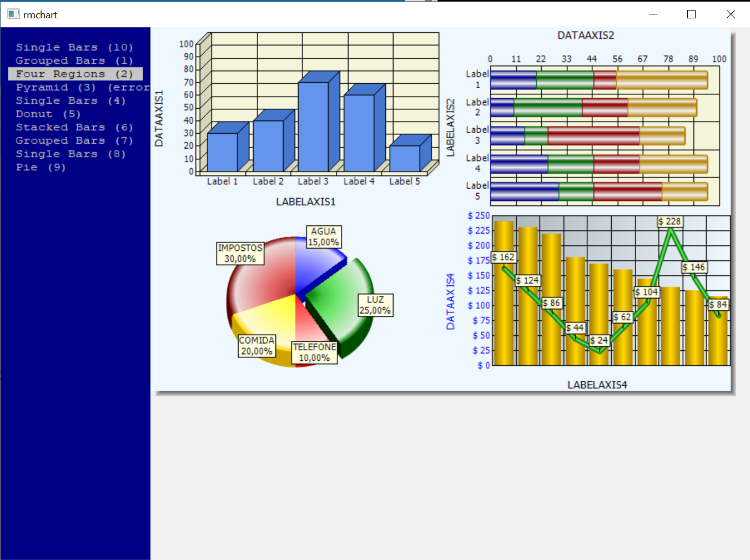The height and width of the screenshot is (560, 750).
Task: Click the '$ 86' data label
Action: point(552,303)
